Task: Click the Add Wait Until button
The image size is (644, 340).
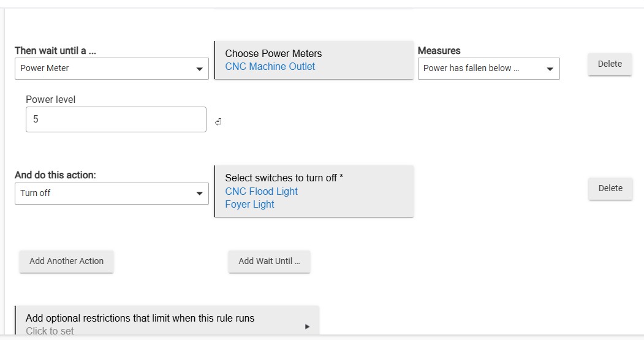Action: pos(269,261)
